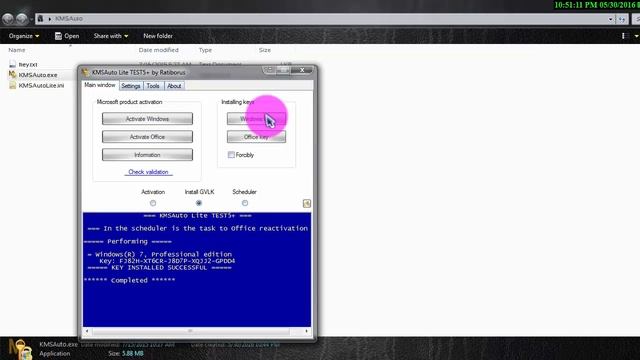640x360 pixels.
Task: Sort by the Name column header
Action: 17,50
